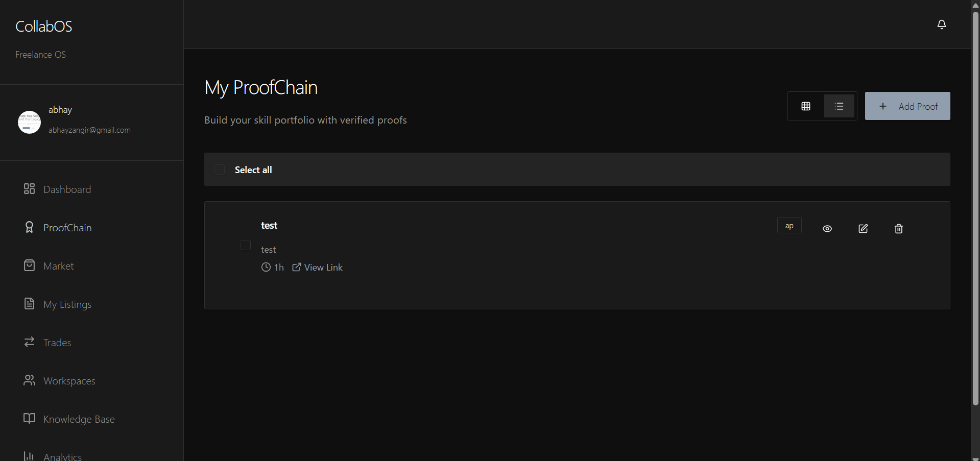Click the Add Proof button
The height and width of the screenshot is (461, 980).
(907, 106)
